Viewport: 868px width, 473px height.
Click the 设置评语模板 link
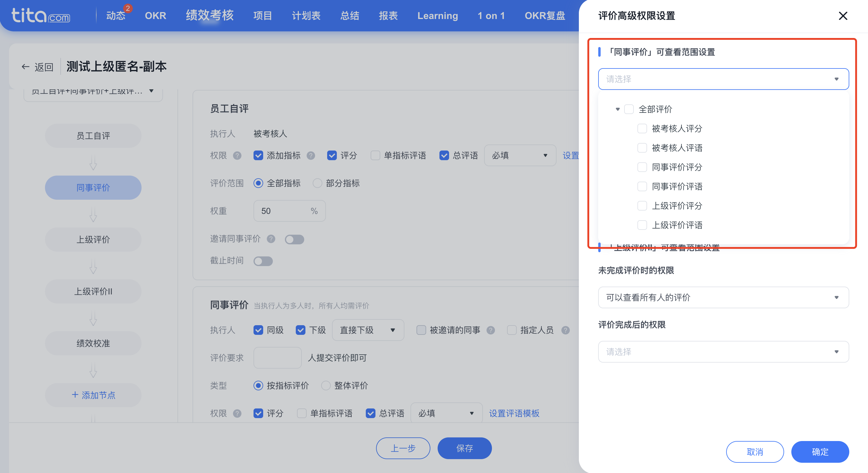pyautogui.click(x=514, y=413)
